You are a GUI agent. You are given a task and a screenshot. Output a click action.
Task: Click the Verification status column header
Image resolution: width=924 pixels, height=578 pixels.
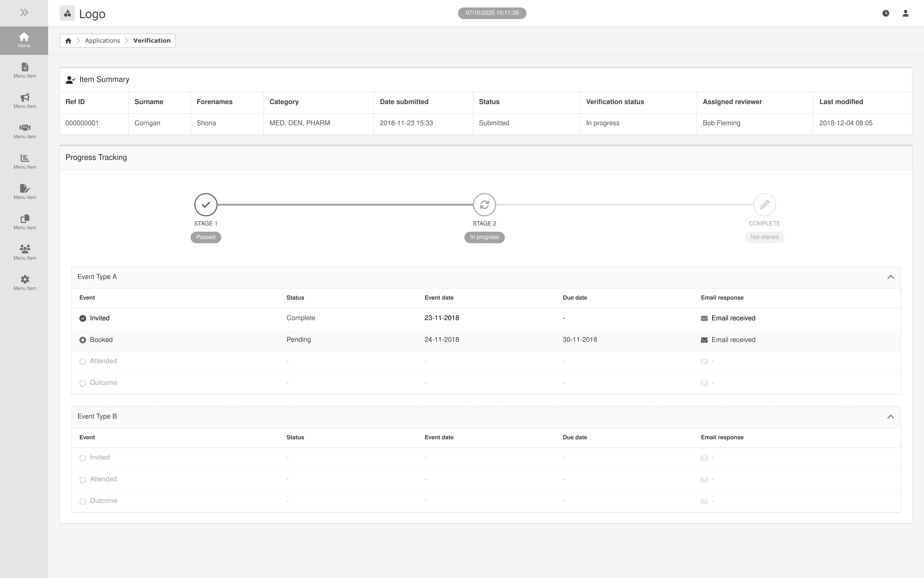pyautogui.click(x=615, y=102)
